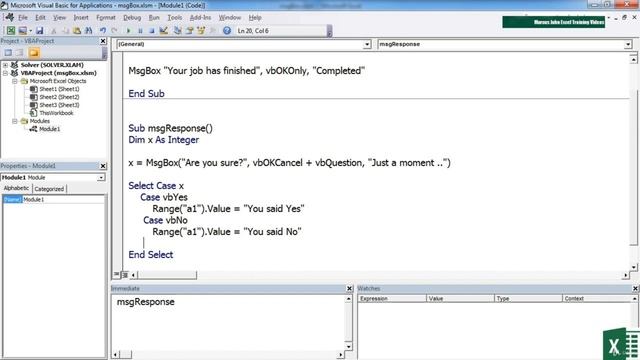Image resolution: width=640 pixels, height=360 pixels.
Task: Open the Properties Window toolbar icon
Action: coord(189,31)
